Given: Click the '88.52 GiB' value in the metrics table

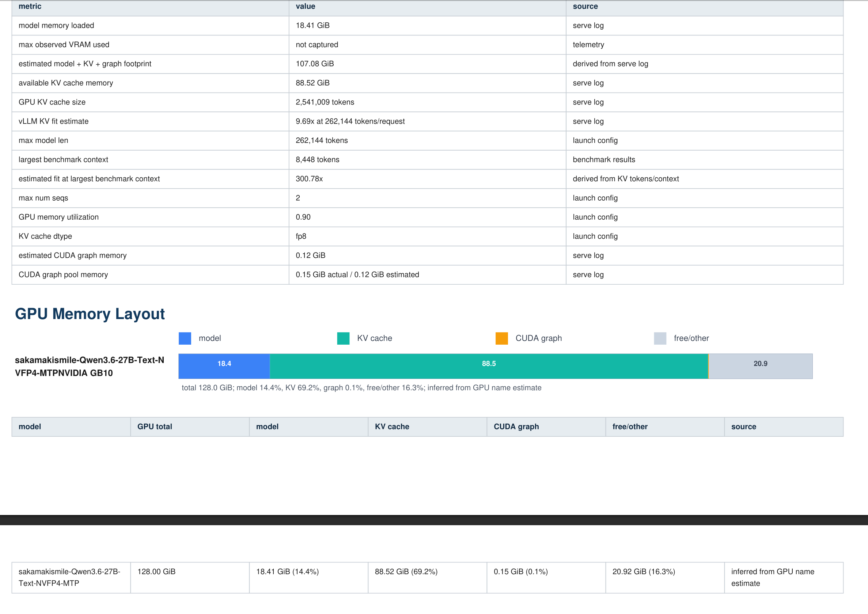Looking at the screenshot, I should click(312, 83).
